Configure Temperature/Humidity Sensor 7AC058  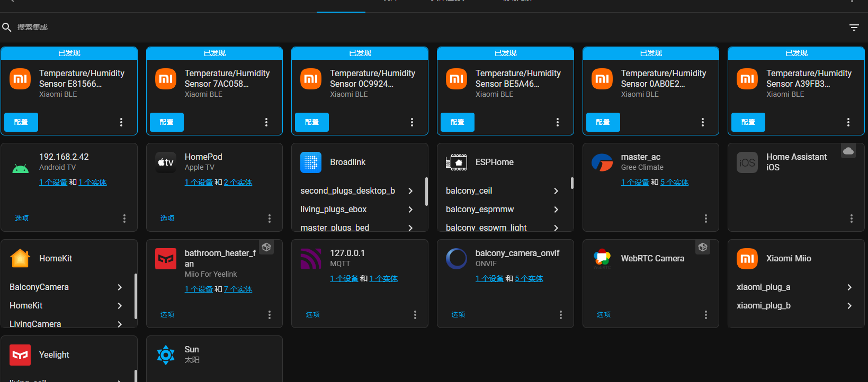point(167,122)
